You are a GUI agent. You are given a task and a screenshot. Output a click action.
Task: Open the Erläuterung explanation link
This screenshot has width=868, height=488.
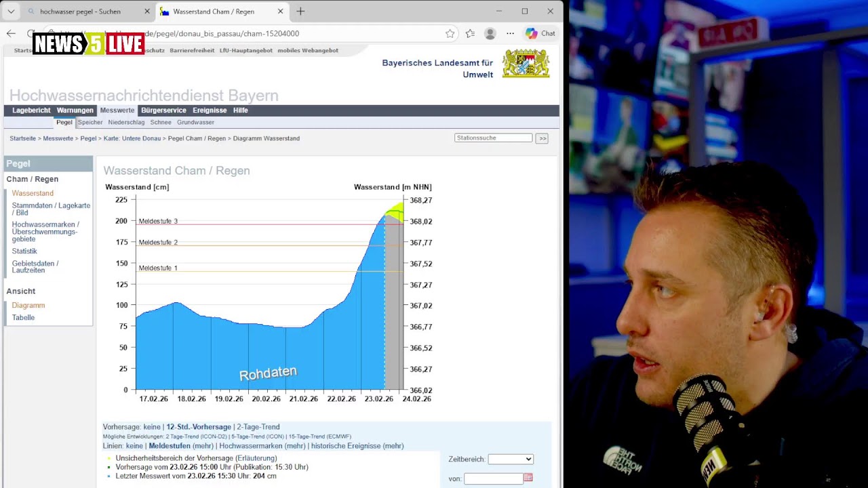256,459
